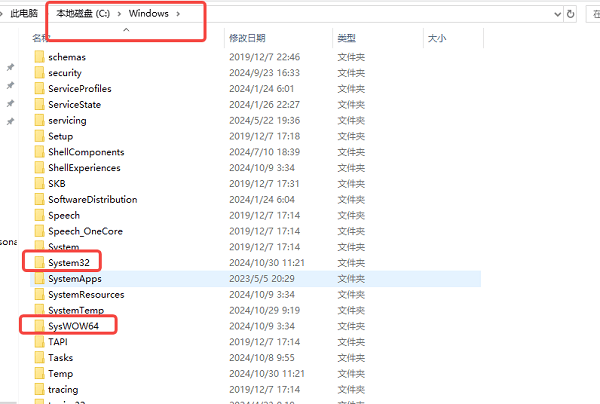Click the SystemTemp folder name

[x=76, y=310]
